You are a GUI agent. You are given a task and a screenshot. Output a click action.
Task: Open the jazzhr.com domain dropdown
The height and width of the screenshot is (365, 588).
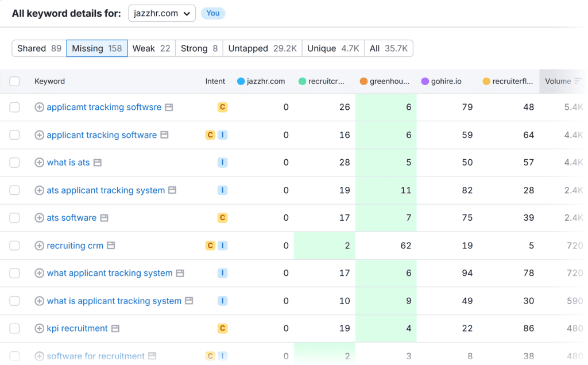click(x=162, y=13)
